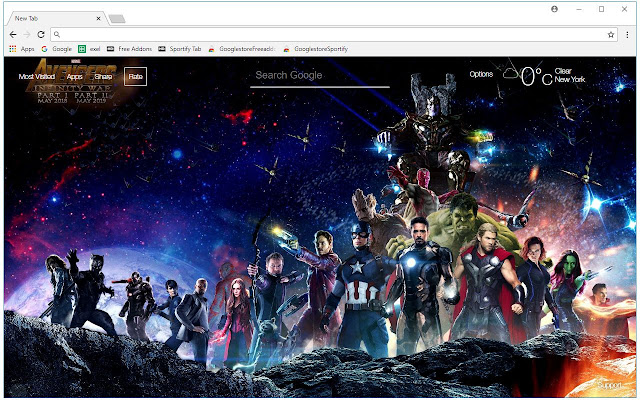Click the Search Google field
The image size is (640, 400).
(x=320, y=76)
